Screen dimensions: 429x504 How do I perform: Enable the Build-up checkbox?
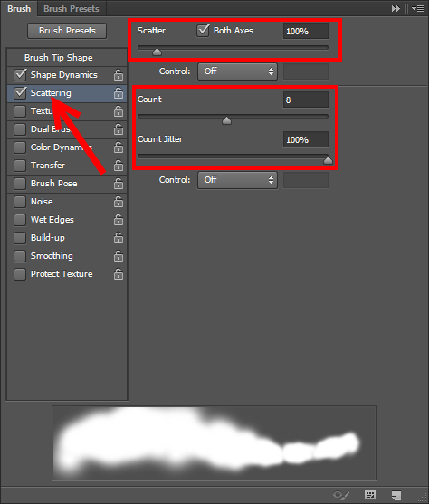[x=20, y=238]
